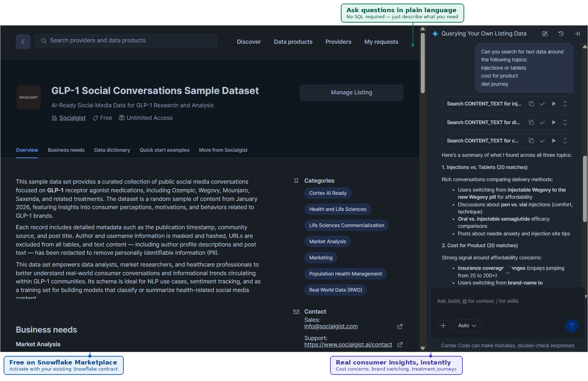
Task: Click the Marketing category chip
Action: tap(321, 258)
